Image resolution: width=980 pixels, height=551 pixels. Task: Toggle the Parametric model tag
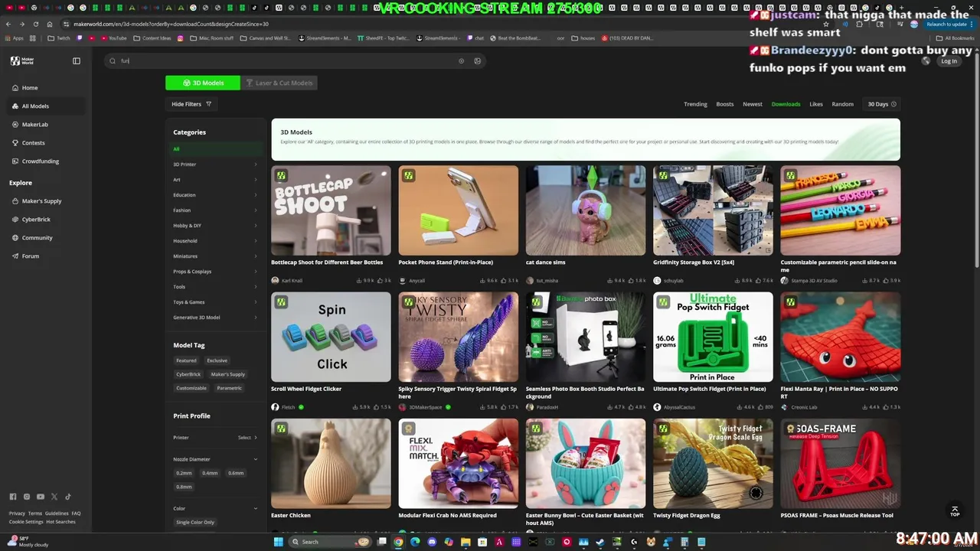coord(229,388)
